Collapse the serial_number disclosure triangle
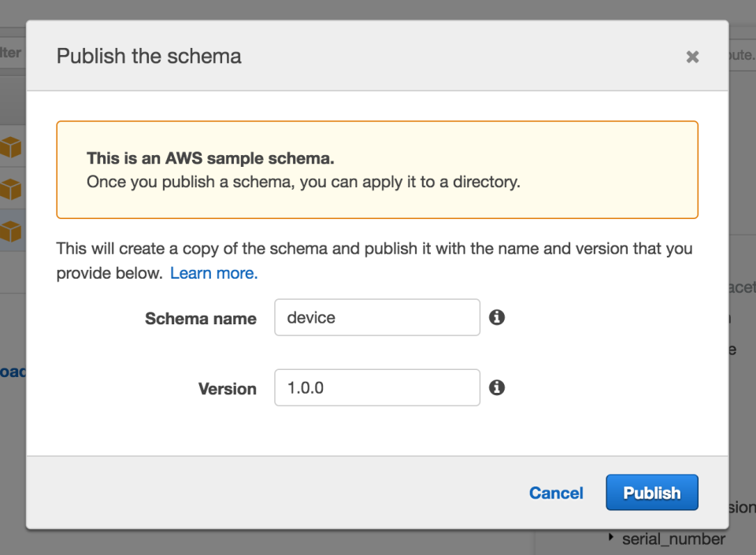Image resolution: width=756 pixels, height=555 pixels. pos(612,538)
